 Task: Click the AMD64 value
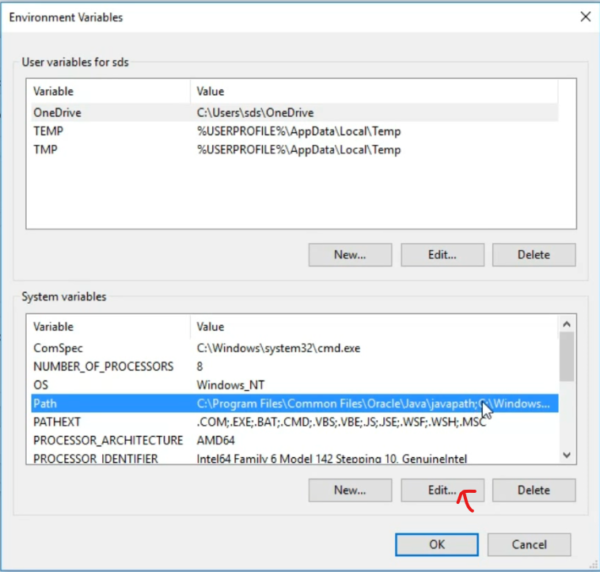click(x=215, y=440)
